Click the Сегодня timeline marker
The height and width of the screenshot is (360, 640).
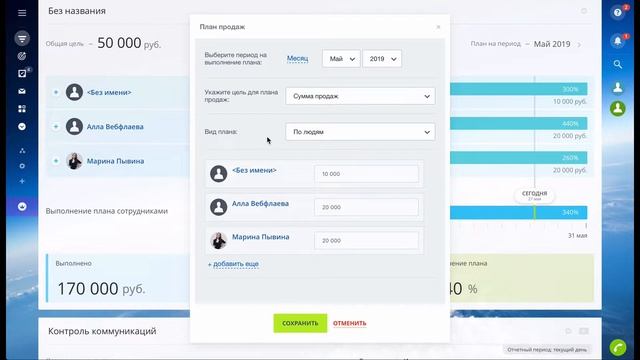point(534,195)
